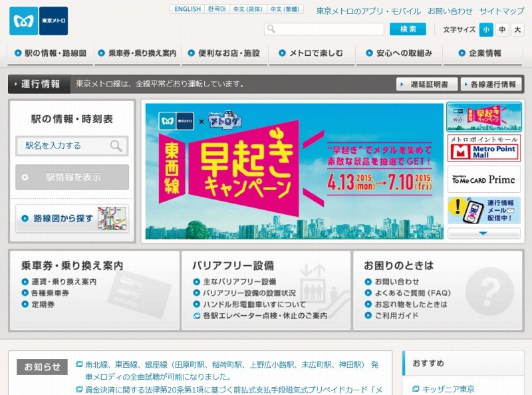Switch language to 한국어

217,9
